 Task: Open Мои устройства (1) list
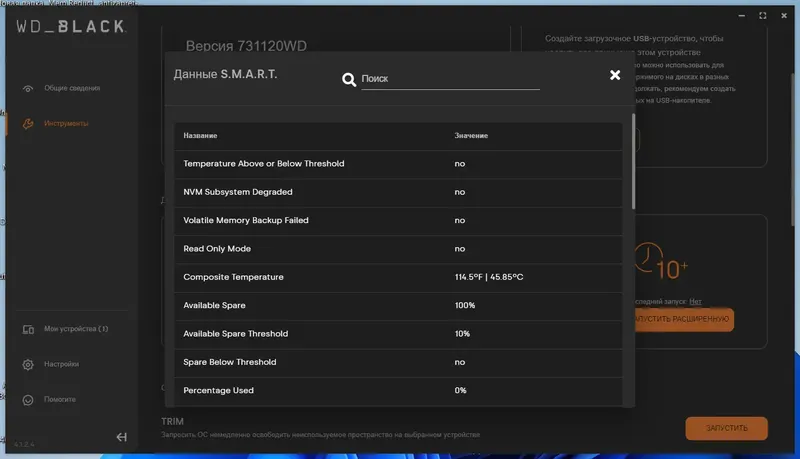[x=76, y=329]
